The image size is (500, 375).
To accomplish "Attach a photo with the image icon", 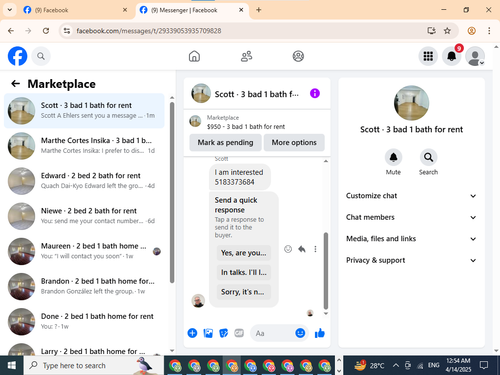I will coord(208,333).
